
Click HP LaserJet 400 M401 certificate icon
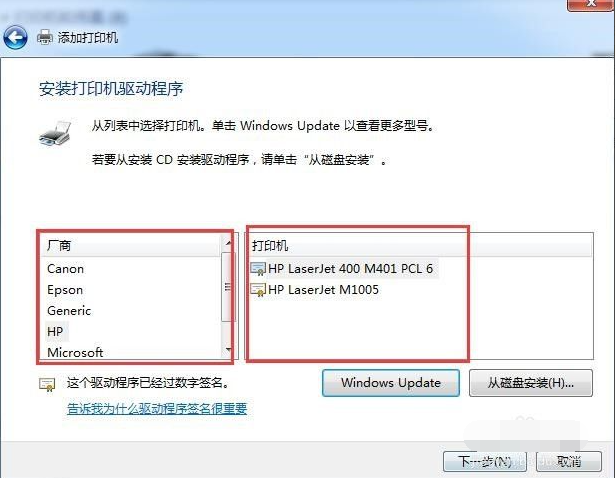(258, 269)
